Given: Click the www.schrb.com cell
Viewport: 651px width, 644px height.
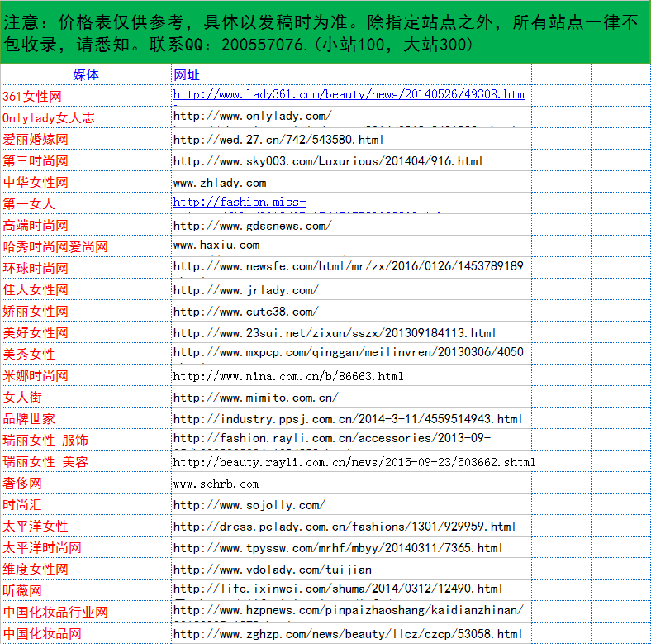Looking at the screenshot, I should 351,484.
